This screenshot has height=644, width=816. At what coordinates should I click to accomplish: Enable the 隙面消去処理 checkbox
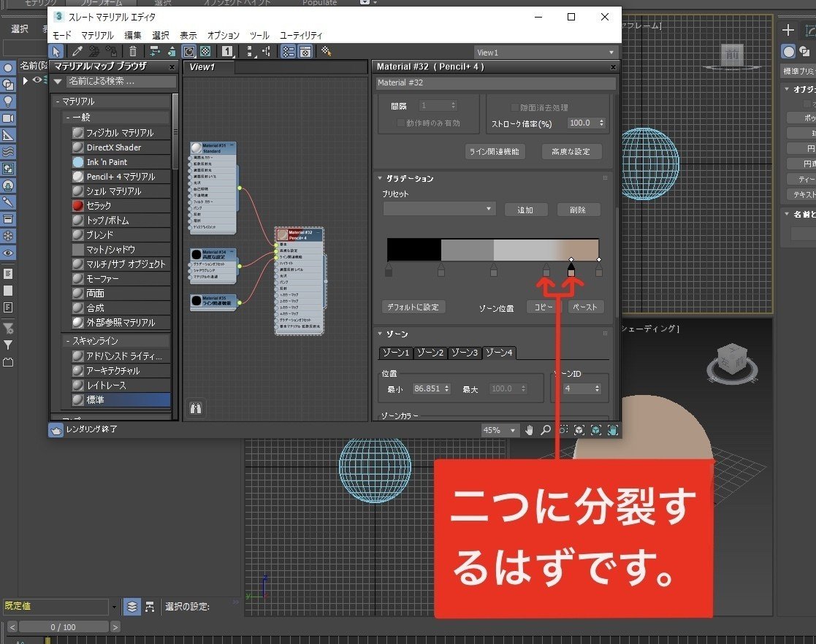coord(515,107)
